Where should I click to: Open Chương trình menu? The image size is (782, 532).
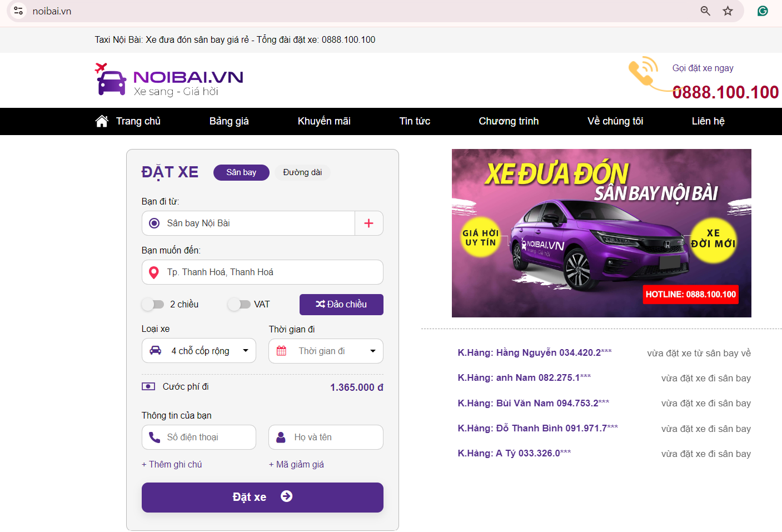click(x=509, y=121)
